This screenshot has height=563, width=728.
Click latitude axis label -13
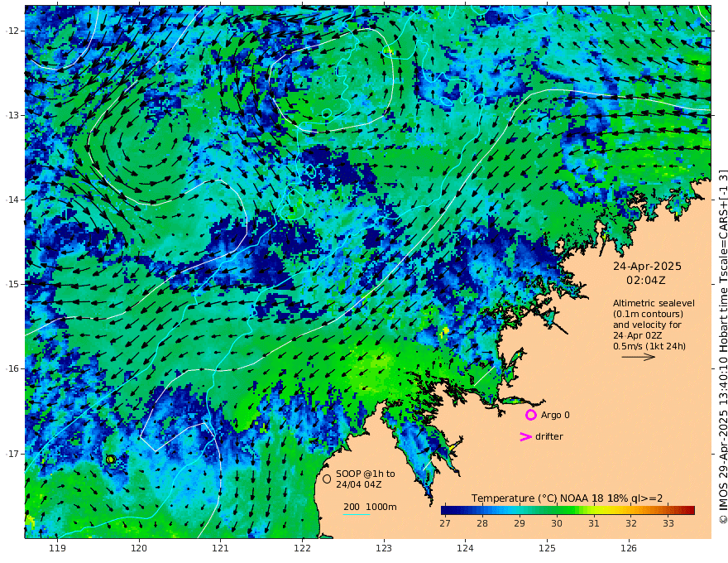tap(13, 115)
